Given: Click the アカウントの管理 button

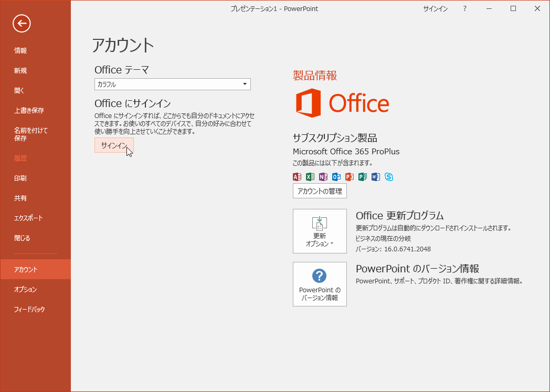Looking at the screenshot, I should [x=320, y=190].
